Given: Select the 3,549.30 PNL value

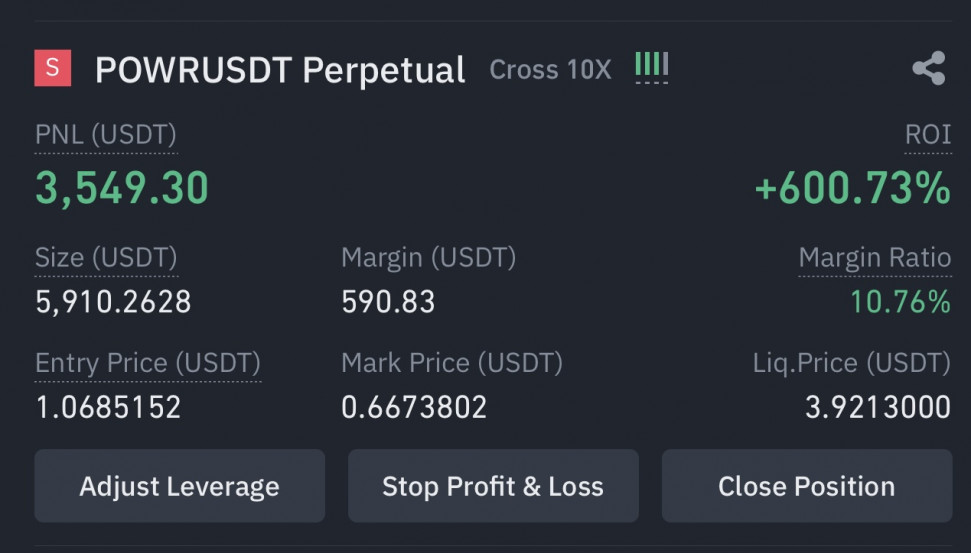Looking at the screenshot, I should tap(122, 188).
